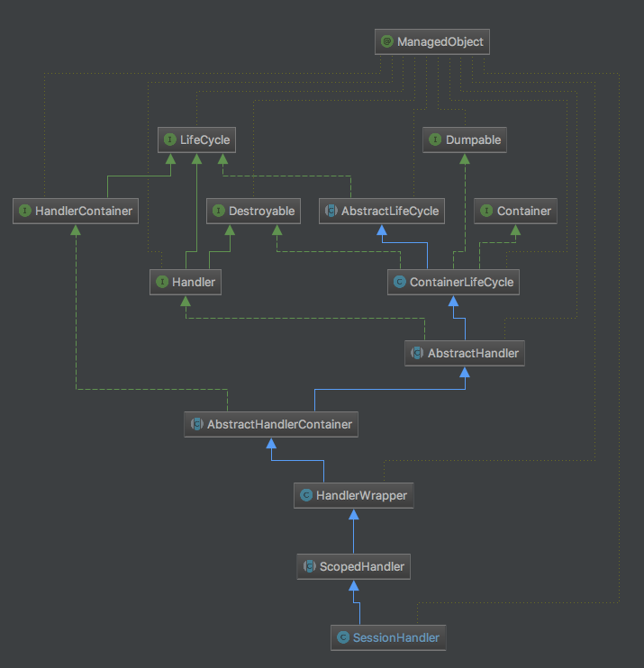Viewport: 644px width, 668px height.
Task: Click the class icon beside HandlerWrapper
Action: coord(305,495)
